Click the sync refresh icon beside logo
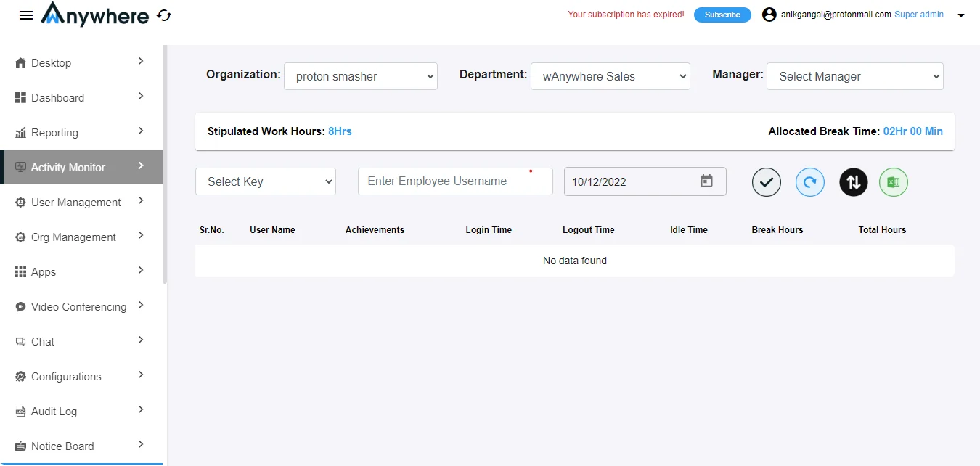 [164, 15]
